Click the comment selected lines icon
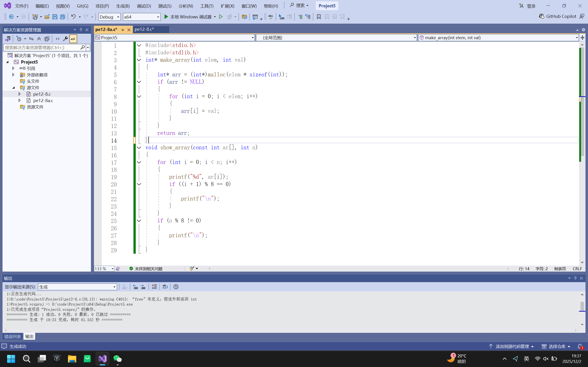The width and height of the screenshot is (588, 367). pos(300,17)
